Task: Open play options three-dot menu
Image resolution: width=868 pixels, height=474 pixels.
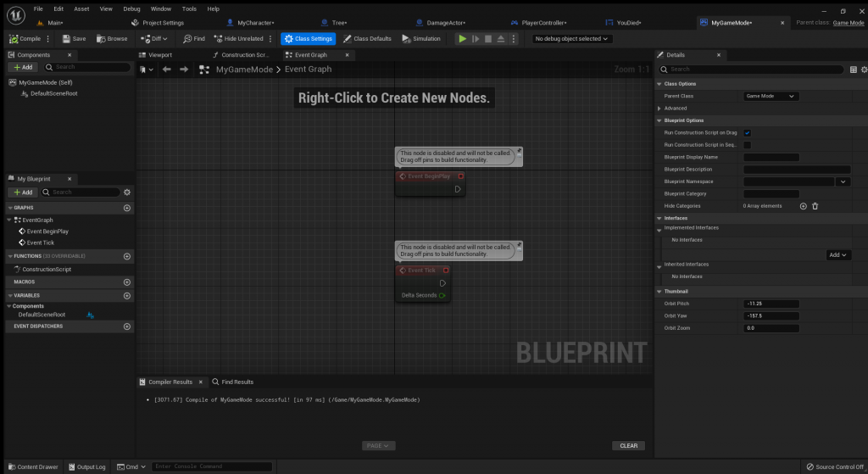Action: click(513, 39)
